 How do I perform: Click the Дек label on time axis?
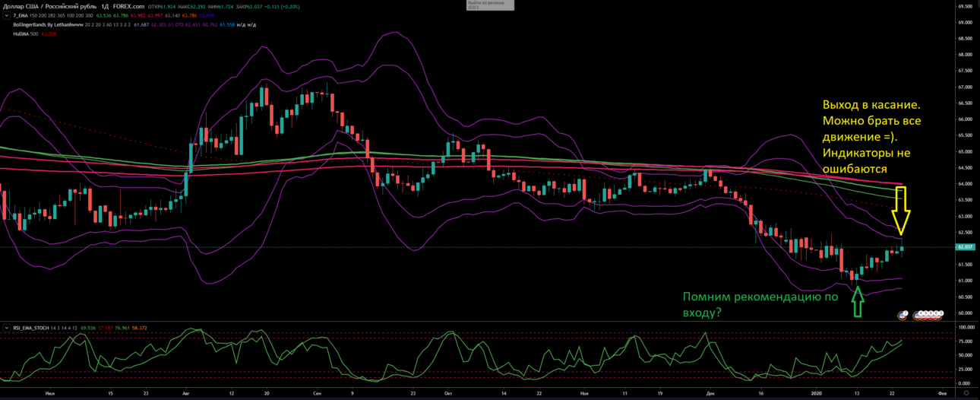pyautogui.click(x=710, y=393)
